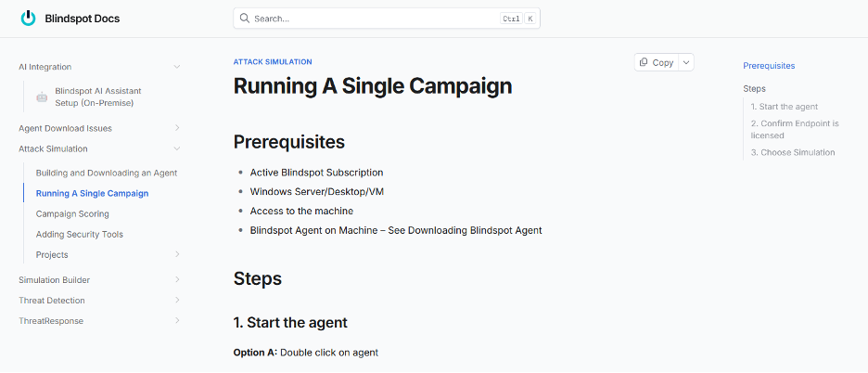
Task: Expand the Projects submenu
Action: click(x=177, y=255)
